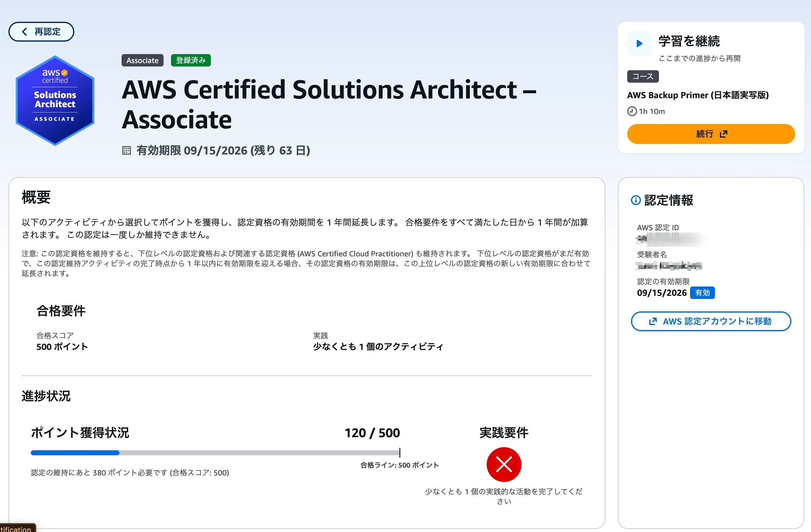The image size is (811, 532).
Task: Click the calendar icon beside 有効期限
Action: click(x=127, y=150)
